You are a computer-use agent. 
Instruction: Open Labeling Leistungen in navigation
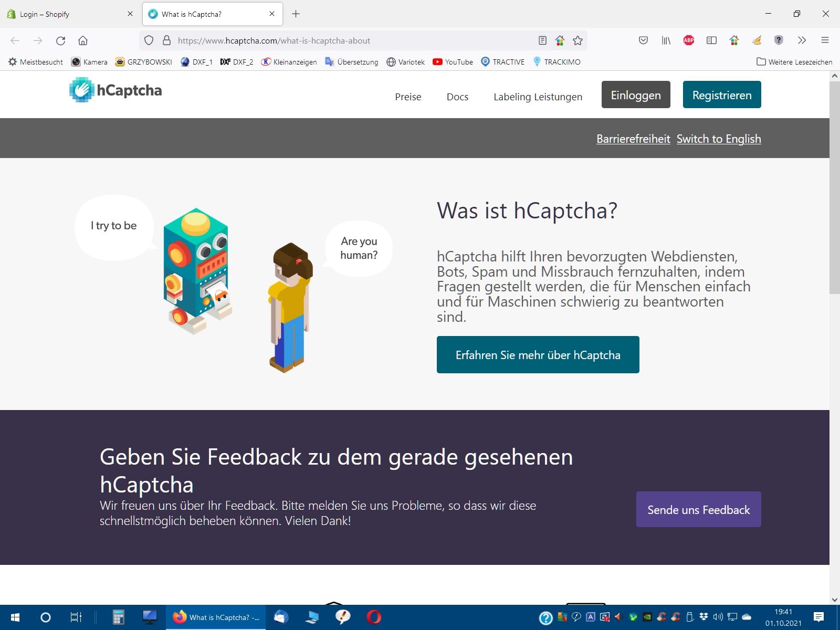point(538,97)
